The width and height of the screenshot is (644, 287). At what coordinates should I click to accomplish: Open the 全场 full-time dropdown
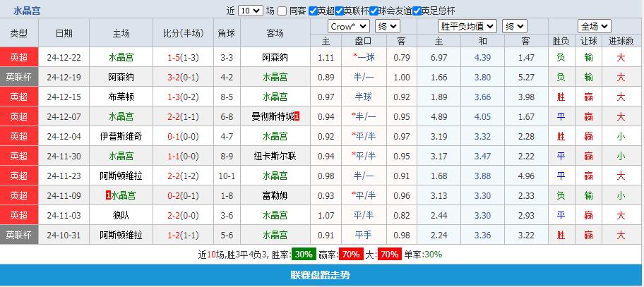point(593,26)
